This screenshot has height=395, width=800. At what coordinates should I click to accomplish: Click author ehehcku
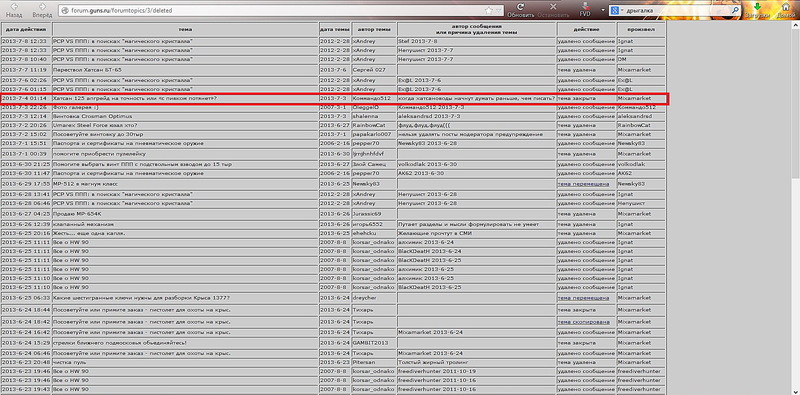(364, 233)
